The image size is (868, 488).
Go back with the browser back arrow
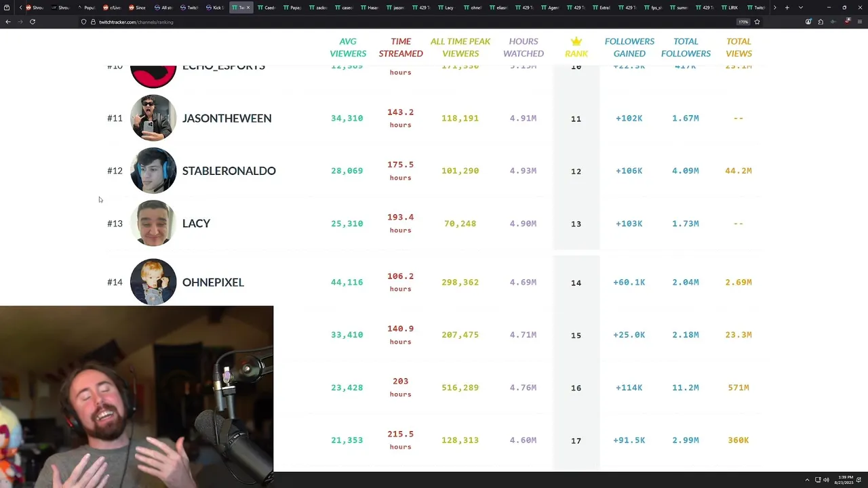pyautogui.click(x=8, y=22)
